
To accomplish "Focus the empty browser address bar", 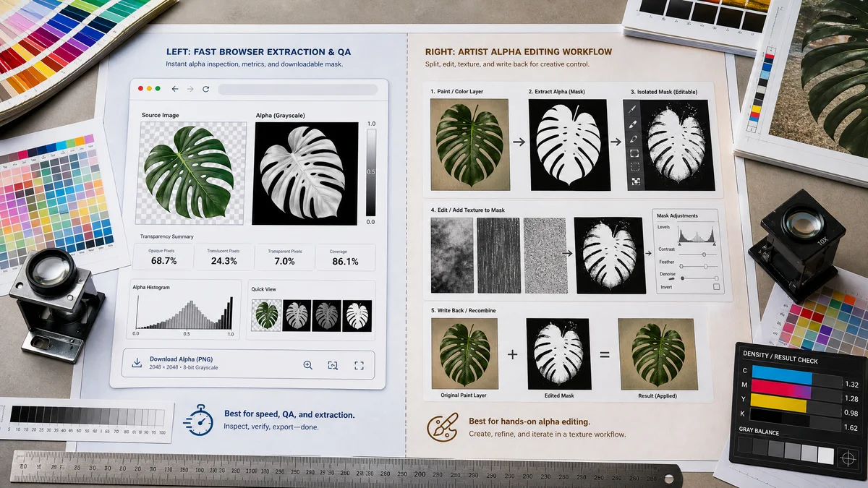I will (x=297, y=89).
